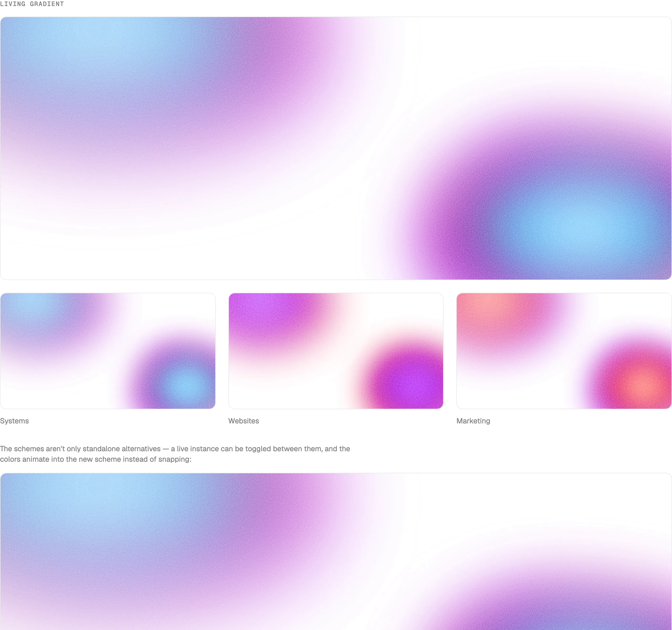Click the Marketing label
This screenshot has width=672, height=630.
[x=473, y=421]
